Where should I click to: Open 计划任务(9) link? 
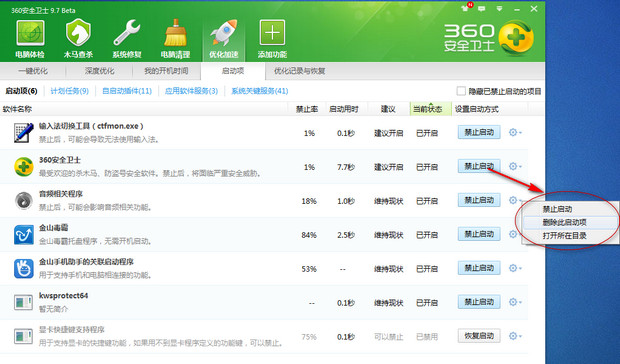point(70,91)
